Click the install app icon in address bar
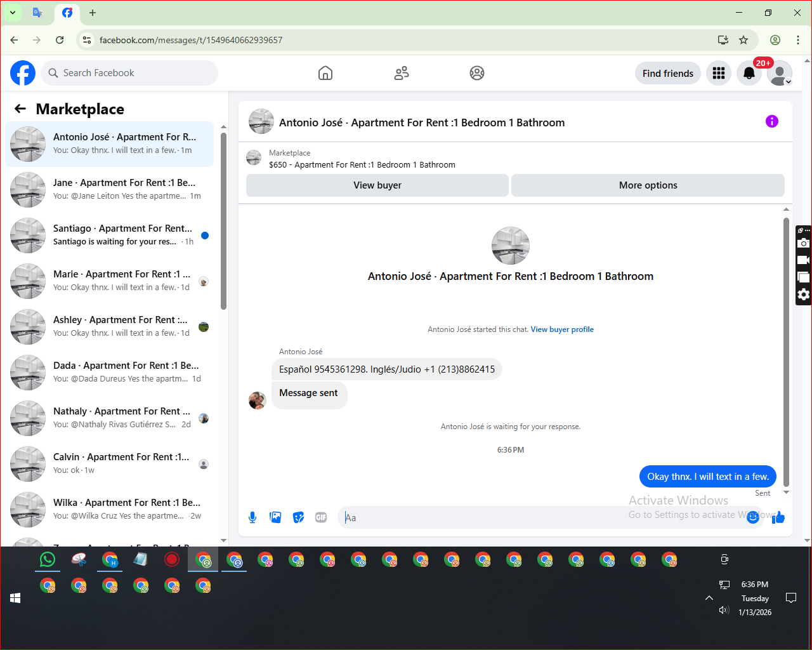The image size is (812, 650). pyautogui.click(x=723, y=40)
